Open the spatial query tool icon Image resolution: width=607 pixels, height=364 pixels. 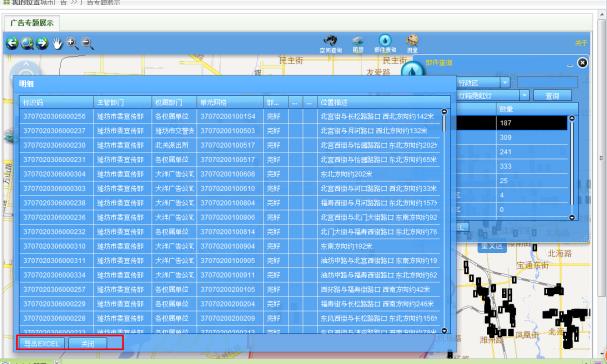(331, 44)
